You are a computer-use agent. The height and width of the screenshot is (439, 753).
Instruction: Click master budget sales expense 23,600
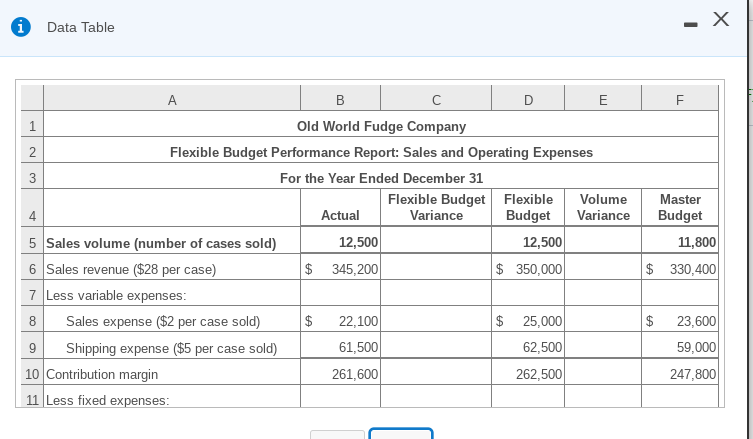696,321
